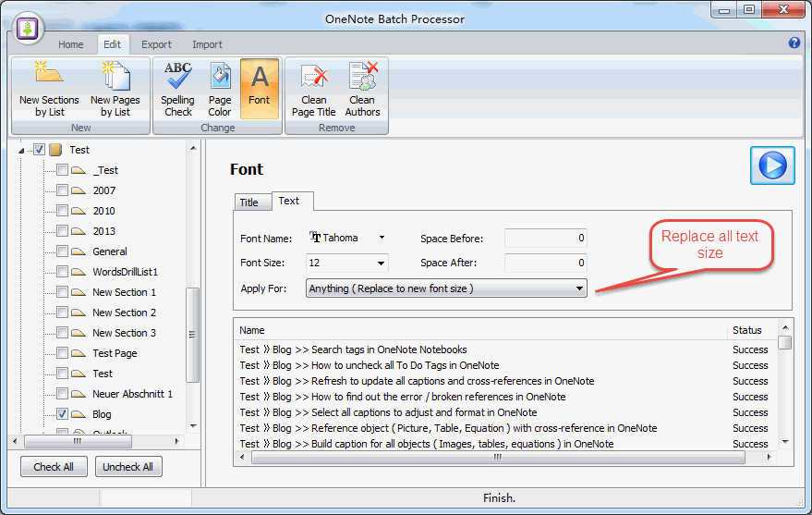This screenshot has width=812, height=515.
Task: Switch to the Home ribbon tab
Action: coord(70,44)
